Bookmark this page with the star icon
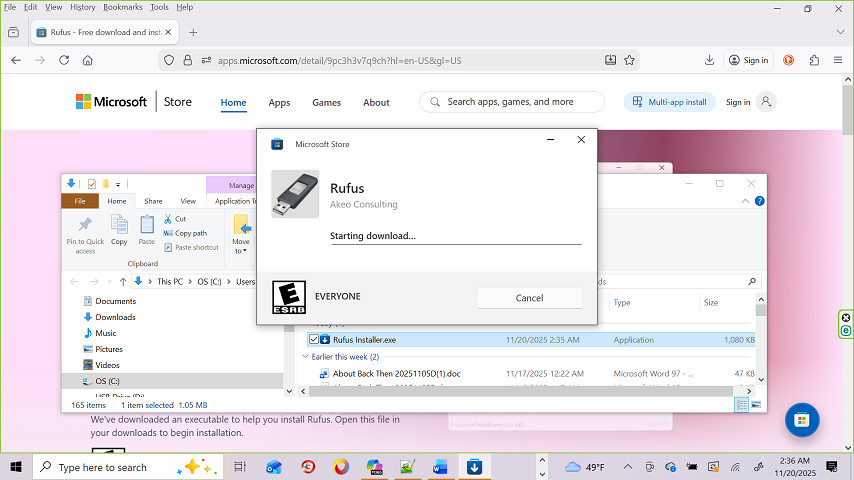Screen dimensions: 854x480 (x=629, y=60)
